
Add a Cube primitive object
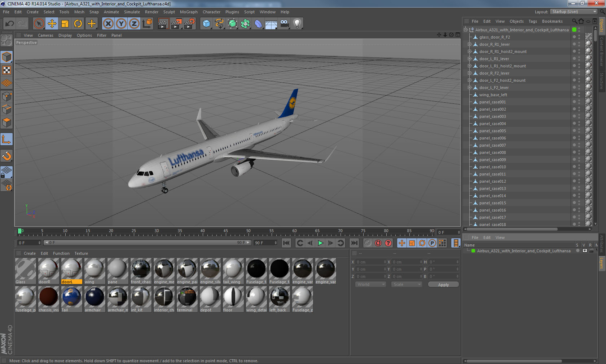click(206, 24)
